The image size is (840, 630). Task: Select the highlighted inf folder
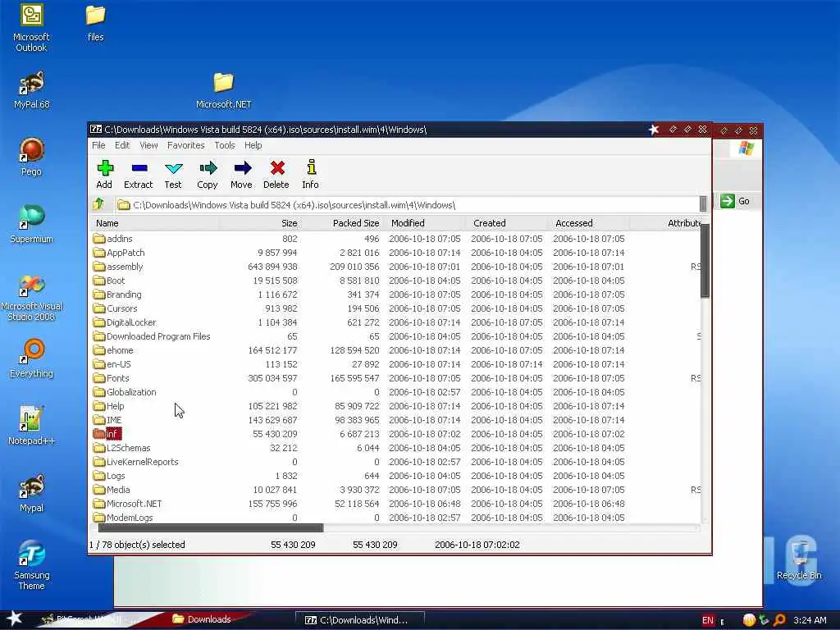[107, 433]
